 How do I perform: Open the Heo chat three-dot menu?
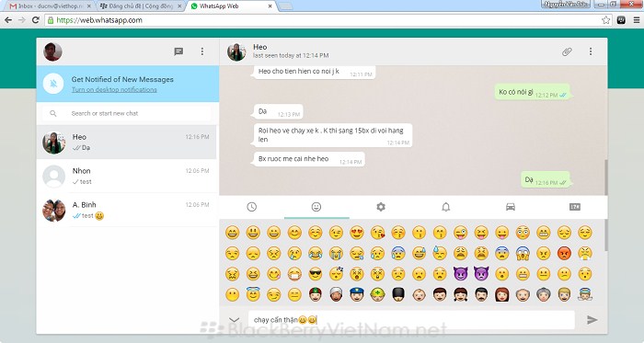click(591, 51)
